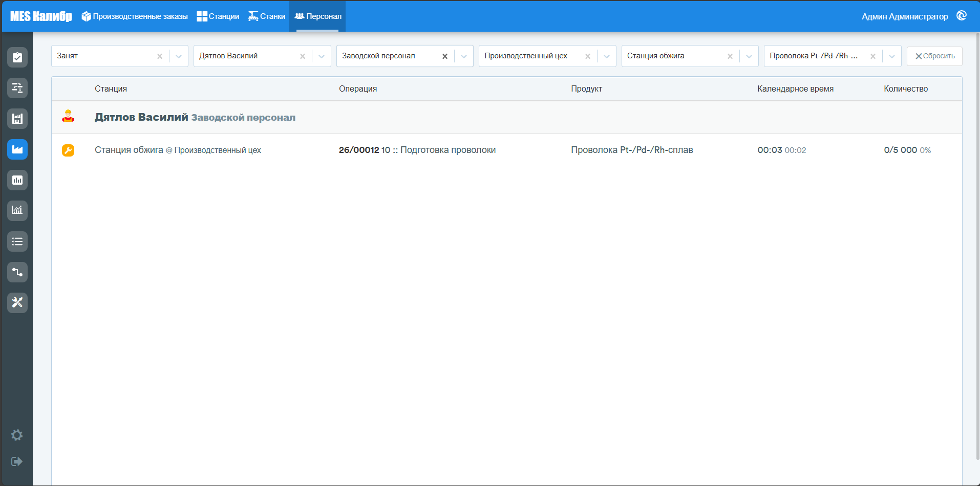Viewport: 980px width, 486px height.
Task: Expand the Производственный цех dropdown
Action: click(607, 56)
